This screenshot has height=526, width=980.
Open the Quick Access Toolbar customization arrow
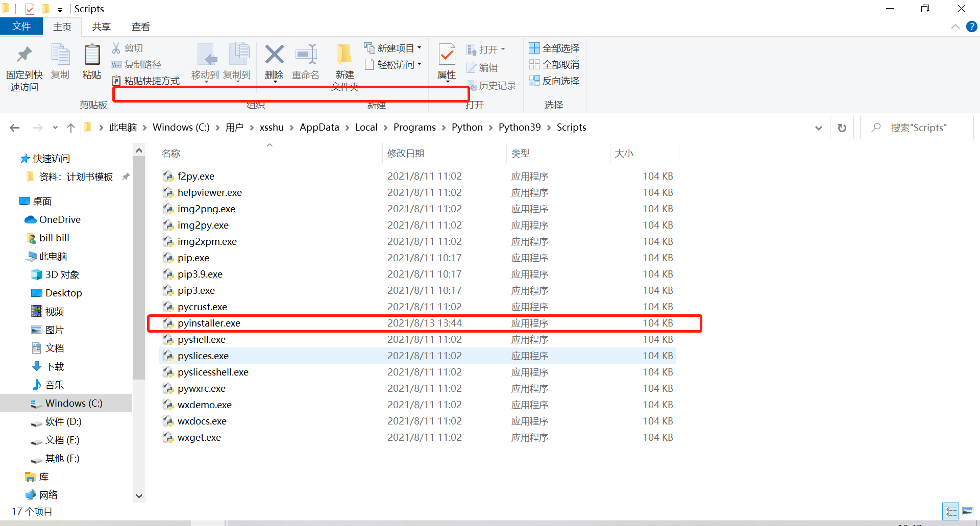pyautogui.click(x=60, y=9)
